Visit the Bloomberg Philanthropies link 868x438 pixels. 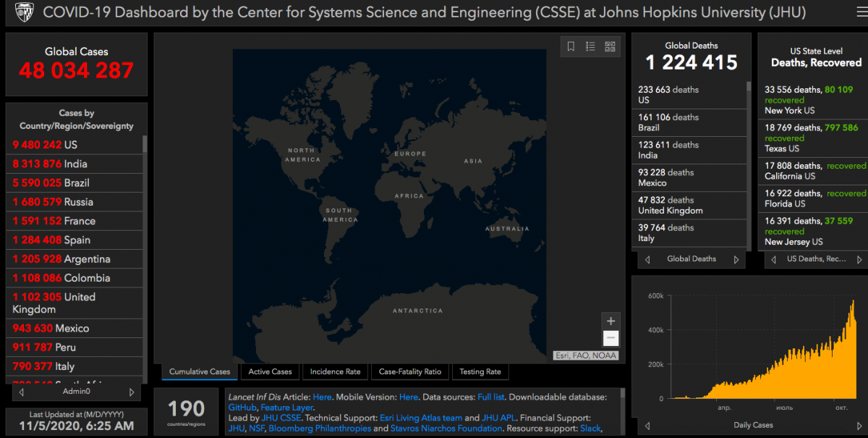(320, 429)
